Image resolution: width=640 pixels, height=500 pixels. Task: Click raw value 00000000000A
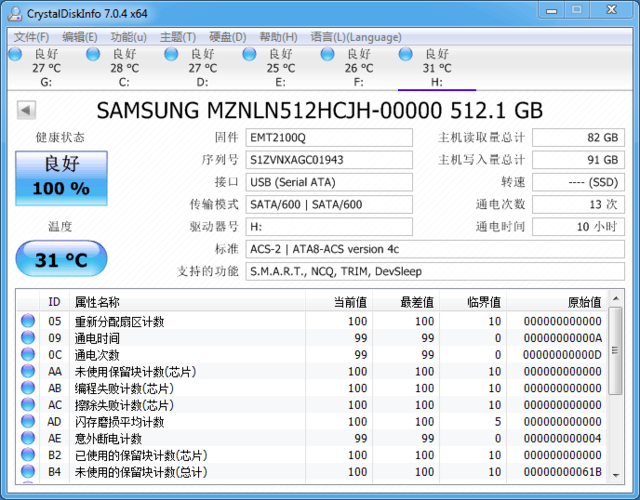562,338
